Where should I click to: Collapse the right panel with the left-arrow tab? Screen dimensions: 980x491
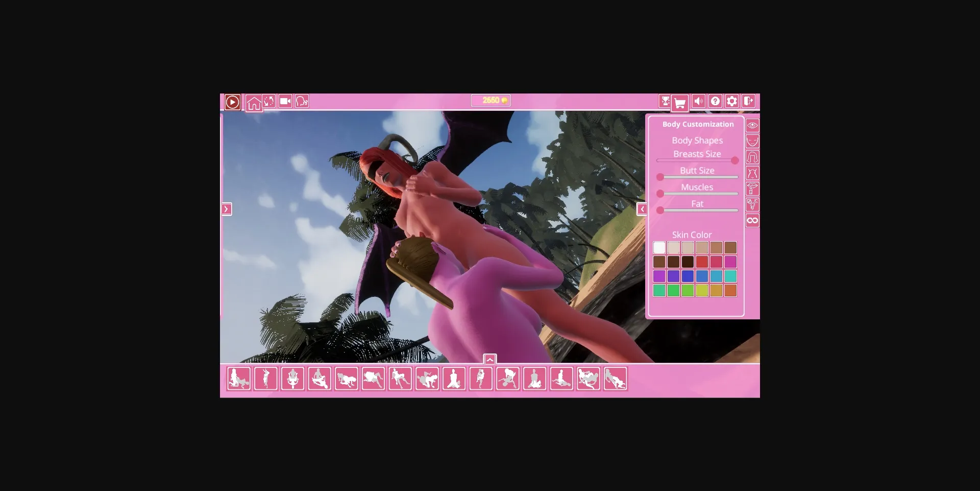[643, 209]
